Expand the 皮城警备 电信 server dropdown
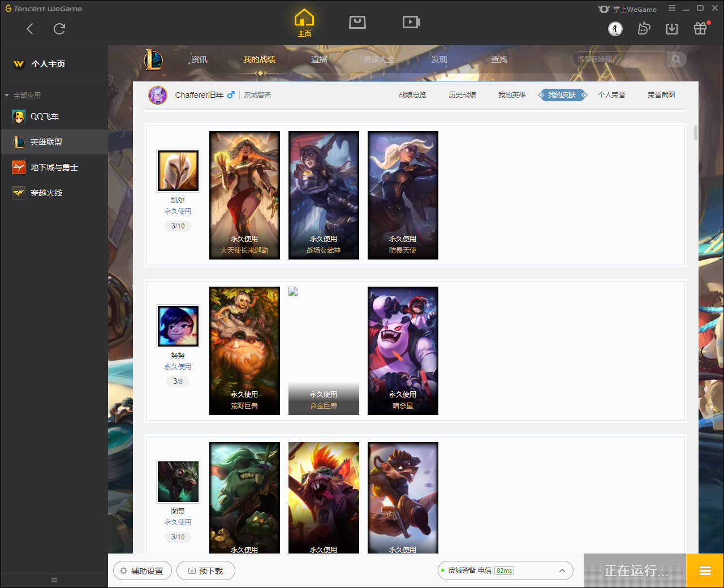Screen dimensions: 724x588 point(506,570)
